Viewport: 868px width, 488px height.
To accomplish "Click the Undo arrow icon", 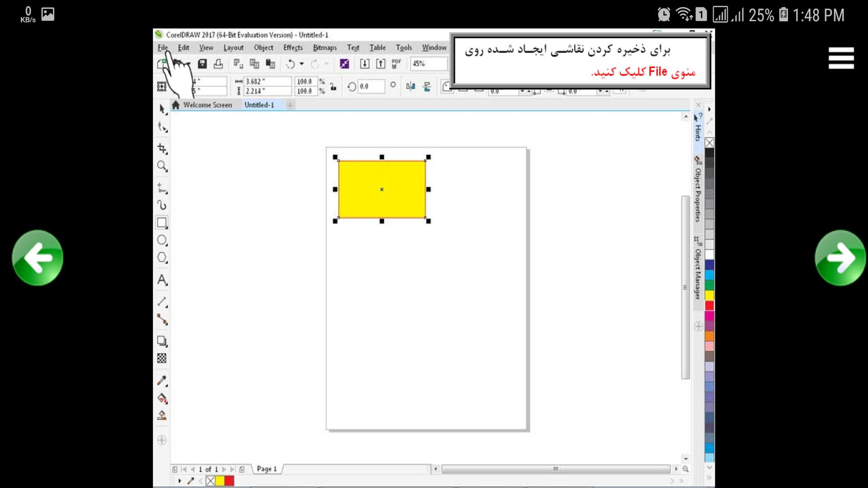I will tap(290, 64).
